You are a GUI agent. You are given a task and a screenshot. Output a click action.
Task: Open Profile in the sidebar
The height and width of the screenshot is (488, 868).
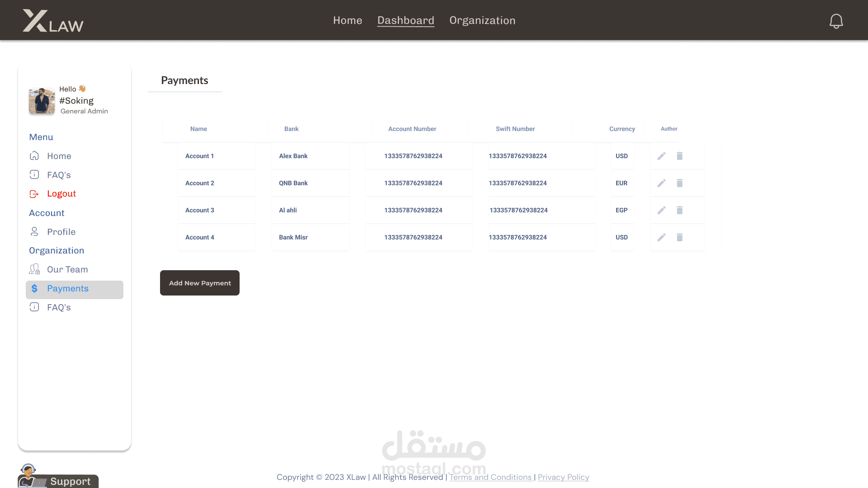(61, 232)
